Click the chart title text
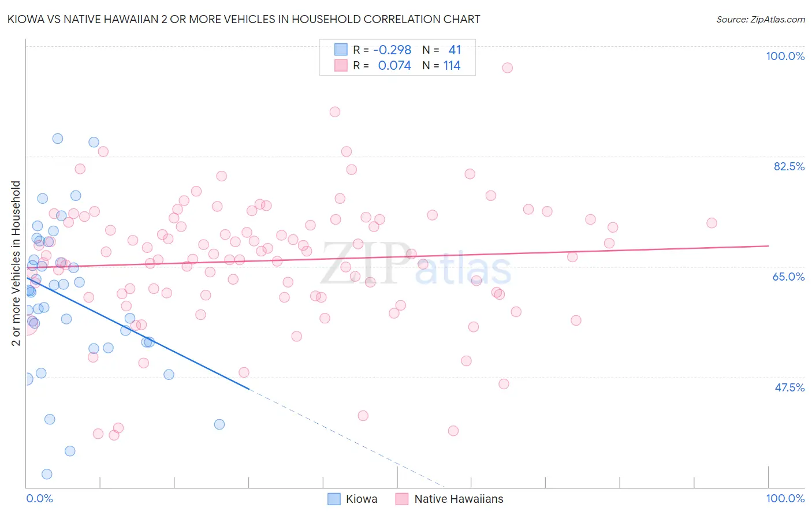Viewport: 812px width, 515px height. pyautogui.click(x=244, y=19)
